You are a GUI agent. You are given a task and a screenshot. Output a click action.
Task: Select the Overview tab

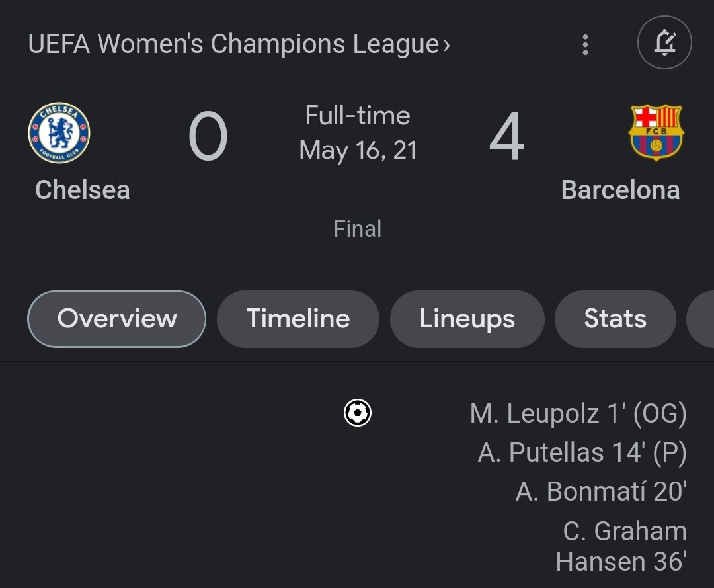pyautogui.click(x=116, y=319)
